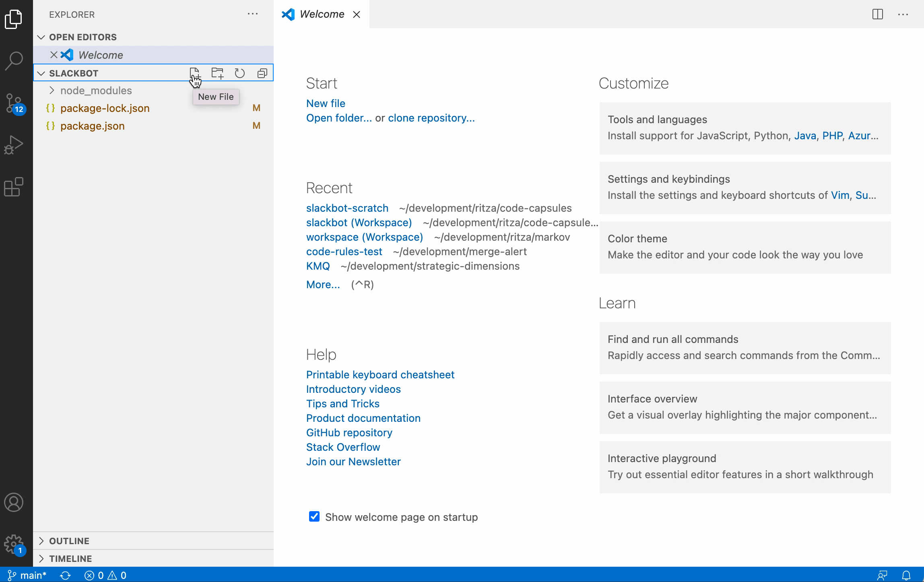Screen dimensions: 924x582
Task: Open the Explorer more actions menu
Action: [x=253, y=14]
